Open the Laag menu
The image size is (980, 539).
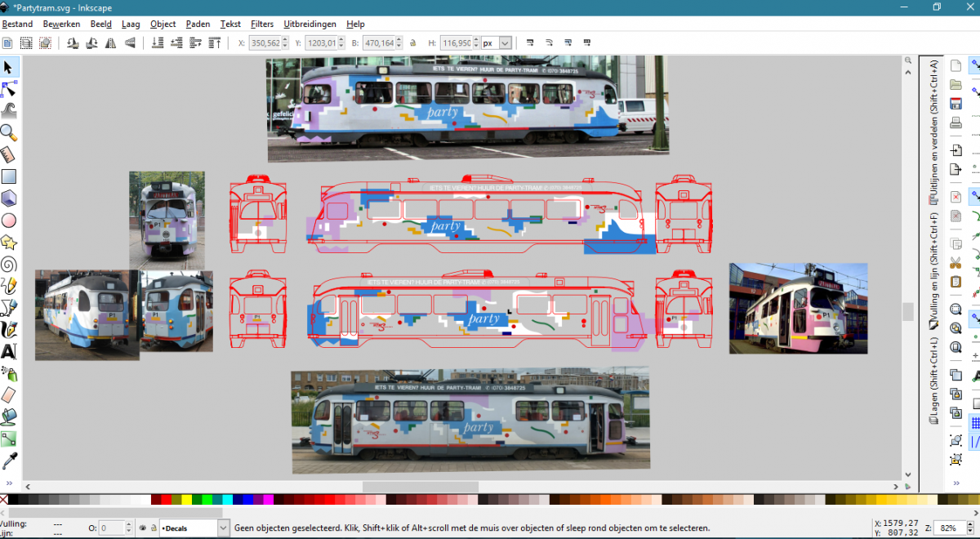[x=131, y=24]
